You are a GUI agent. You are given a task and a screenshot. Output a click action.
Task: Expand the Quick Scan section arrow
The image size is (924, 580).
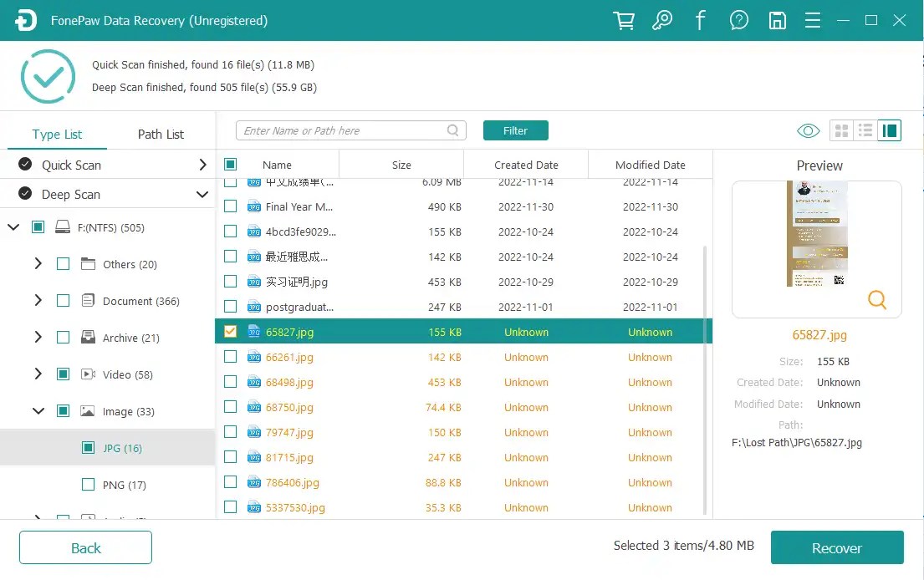click(202, 165)
